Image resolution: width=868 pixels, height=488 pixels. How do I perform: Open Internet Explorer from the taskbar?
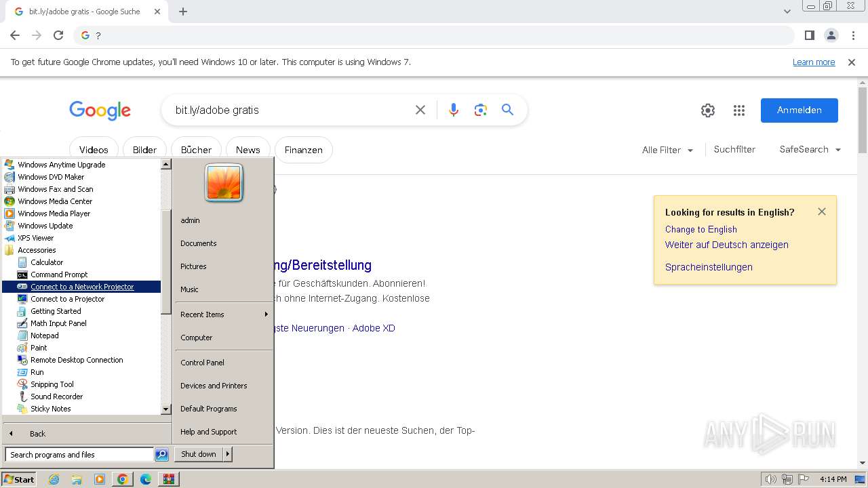tap(54, 479)
